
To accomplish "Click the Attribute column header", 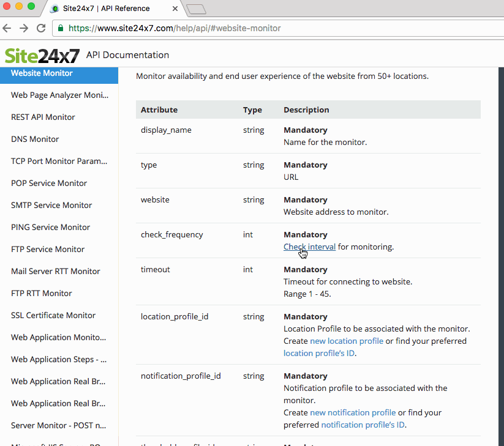I will 159,110.
